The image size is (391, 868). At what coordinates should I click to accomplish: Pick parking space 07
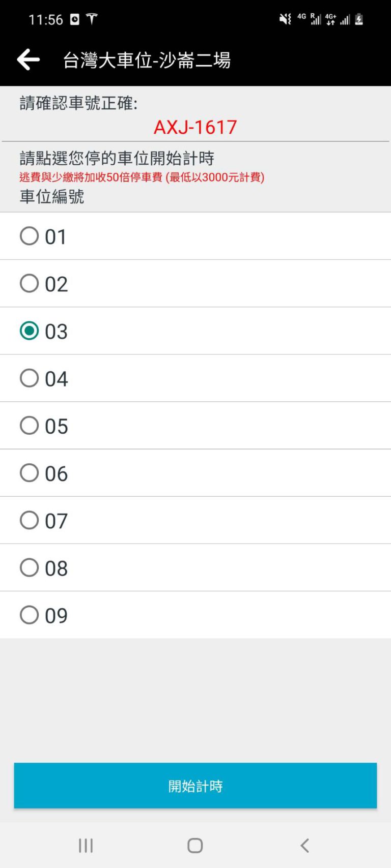pos(195,520)
